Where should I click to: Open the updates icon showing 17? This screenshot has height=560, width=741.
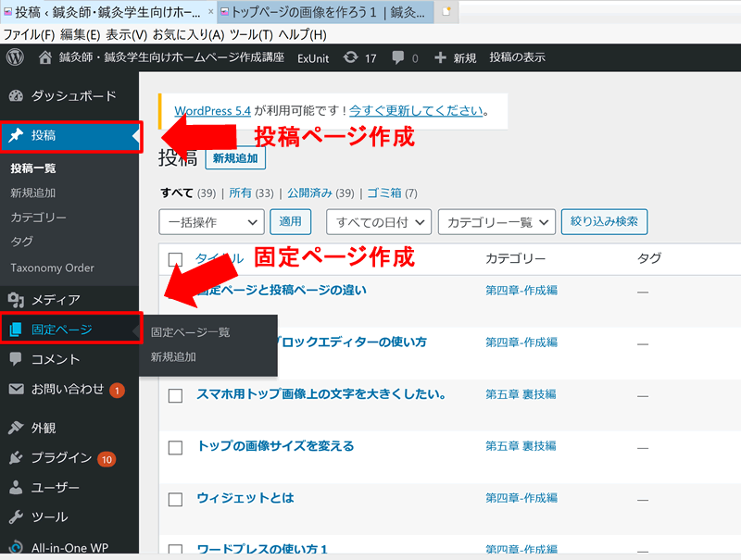pyautogui.click(x=349, y=57)
